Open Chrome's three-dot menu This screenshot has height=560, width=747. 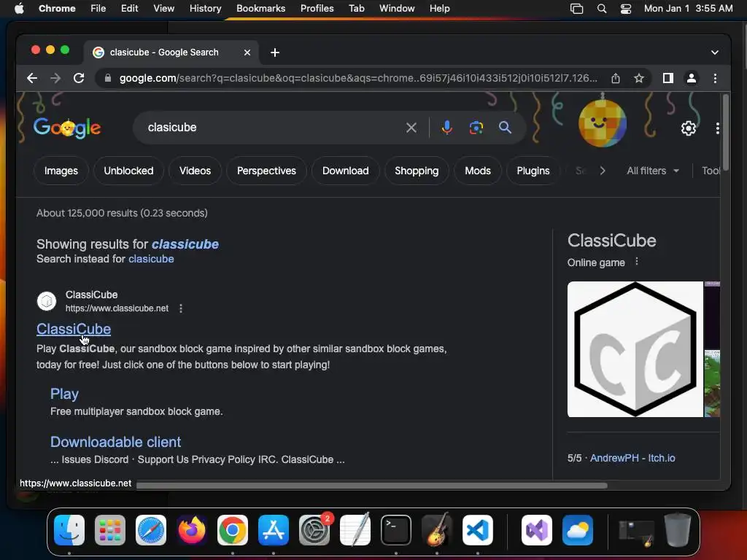coord(715,78)
